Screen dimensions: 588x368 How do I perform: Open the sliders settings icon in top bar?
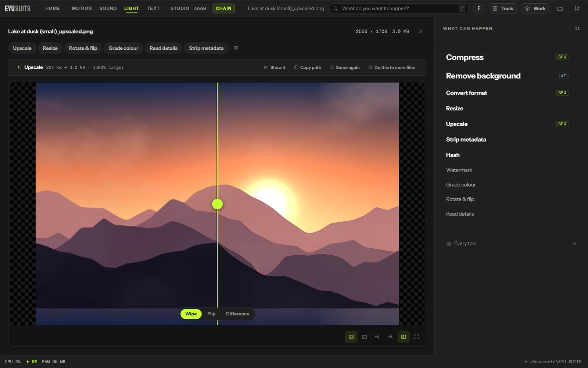[577, 8]
